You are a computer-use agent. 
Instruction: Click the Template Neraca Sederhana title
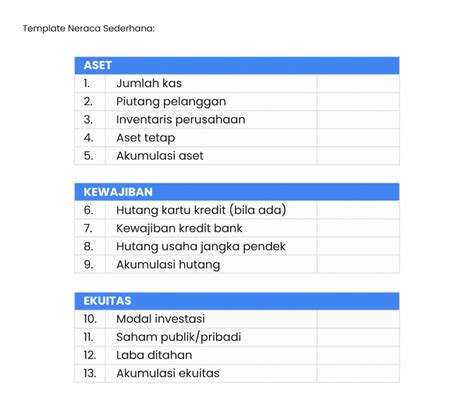[x=89, y=28]
